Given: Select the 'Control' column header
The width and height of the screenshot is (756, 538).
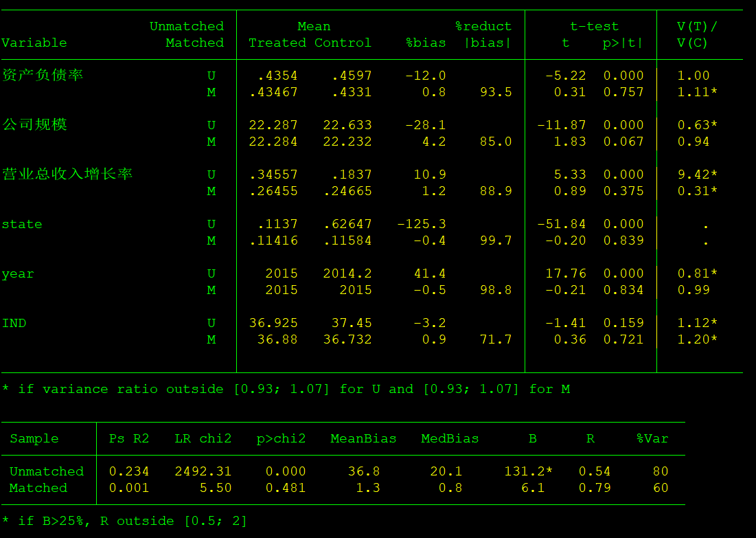Looking at the screenshot, I should [x=343, y=43].
